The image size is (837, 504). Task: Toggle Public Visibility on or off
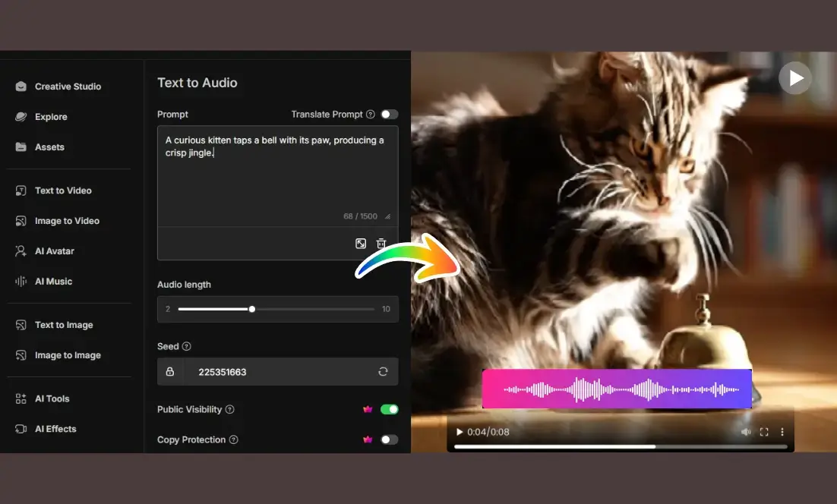(390, 409)
